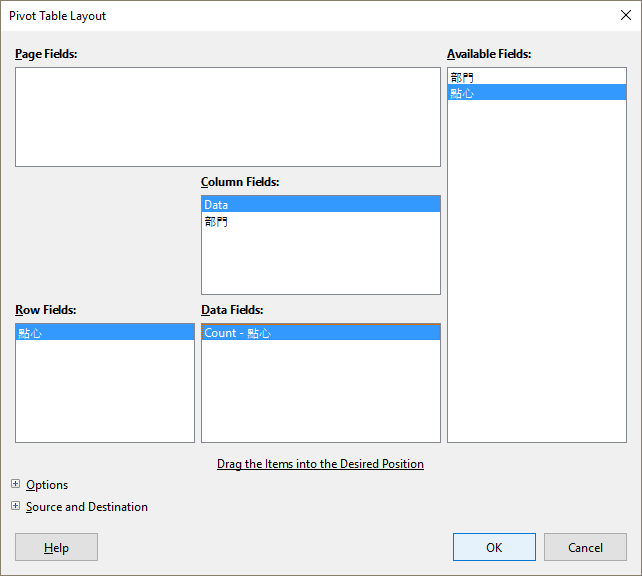The width and height of the screenshot is (642, 576).
Task: Expand Source and Destination plus icon
Action: coord(15,507)
